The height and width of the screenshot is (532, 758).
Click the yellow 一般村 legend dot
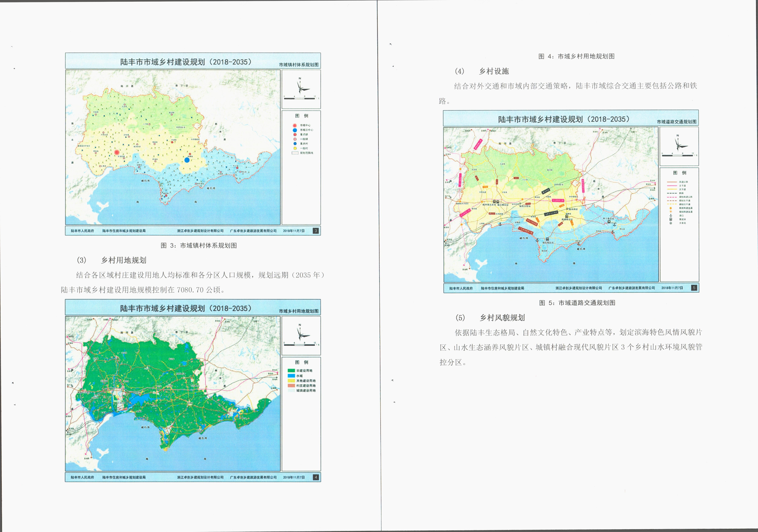click(x=295, y=148)
